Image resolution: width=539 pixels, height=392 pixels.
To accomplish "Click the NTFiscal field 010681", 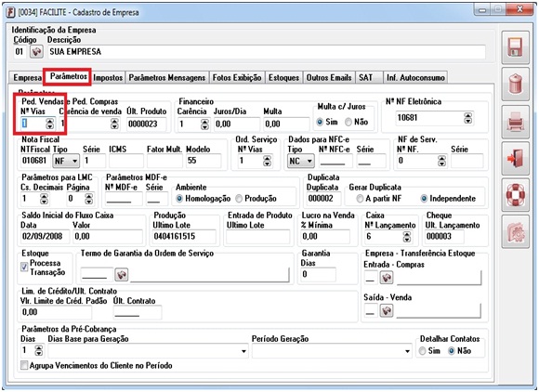I will tap(35, 161).
